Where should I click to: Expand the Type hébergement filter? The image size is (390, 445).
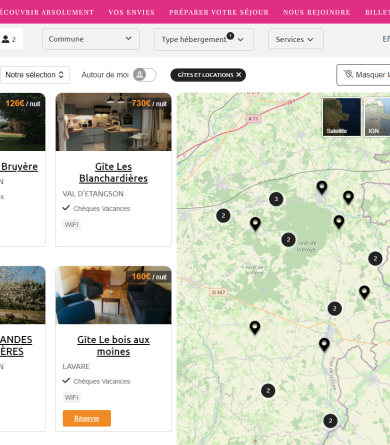pyautogui.click(x=204, y=39)
